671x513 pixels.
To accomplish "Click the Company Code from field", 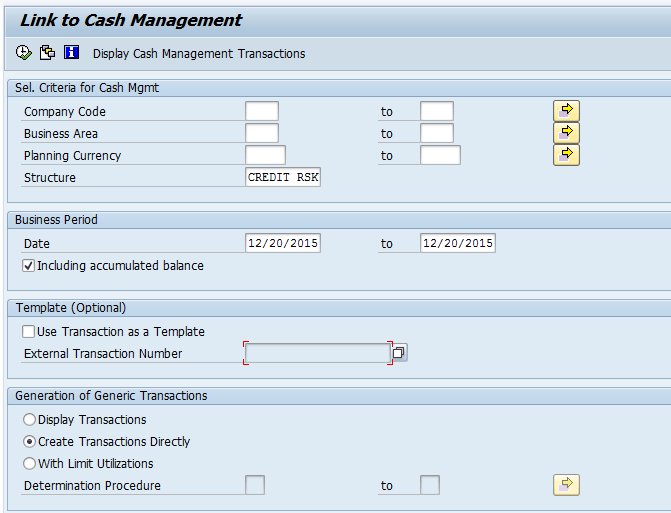I will pos(262,112).
